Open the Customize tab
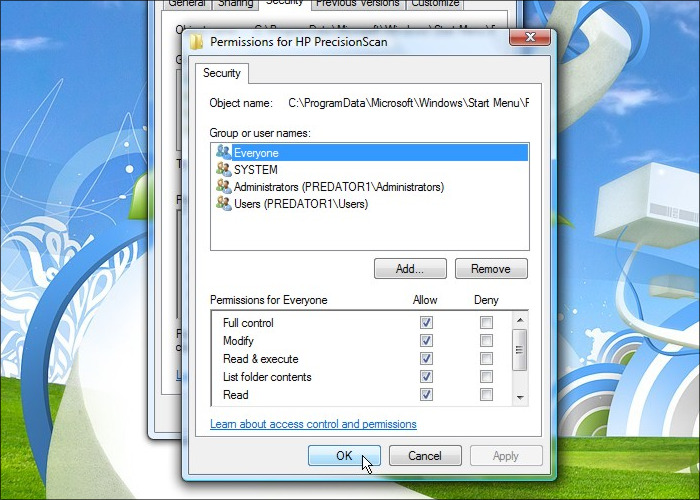Image resolution: width=700 pixels, height=500 pixels. tap(433, 4)
